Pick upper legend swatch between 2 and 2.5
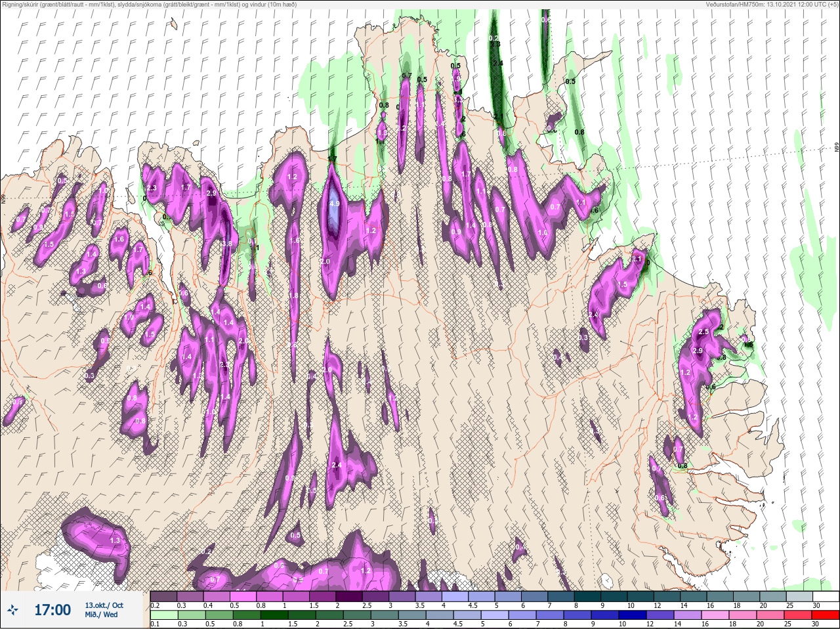The image size is (840, 629). [x=350, y=597]
